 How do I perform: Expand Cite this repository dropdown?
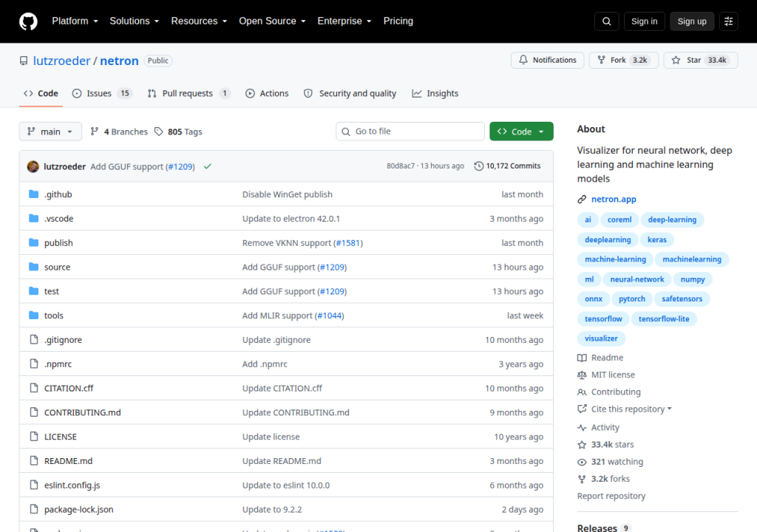(631, 409)
